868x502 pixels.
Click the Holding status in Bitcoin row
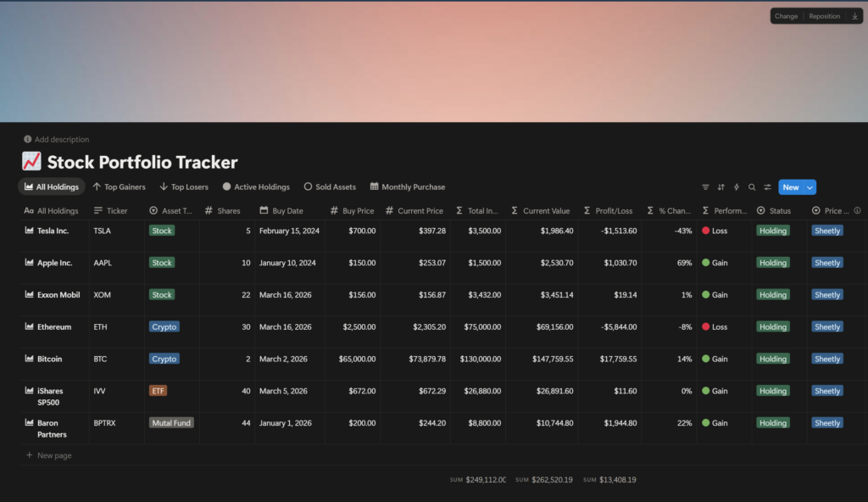773,359
